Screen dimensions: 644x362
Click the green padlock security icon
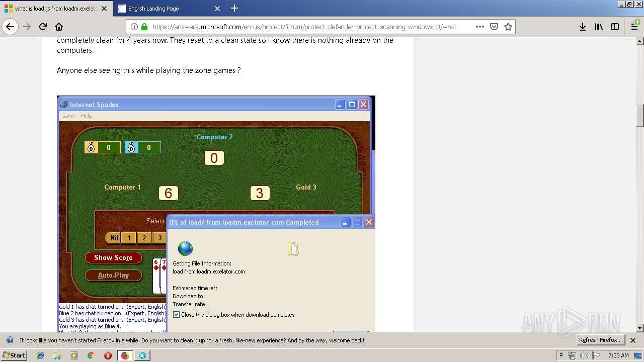point(144,27)
